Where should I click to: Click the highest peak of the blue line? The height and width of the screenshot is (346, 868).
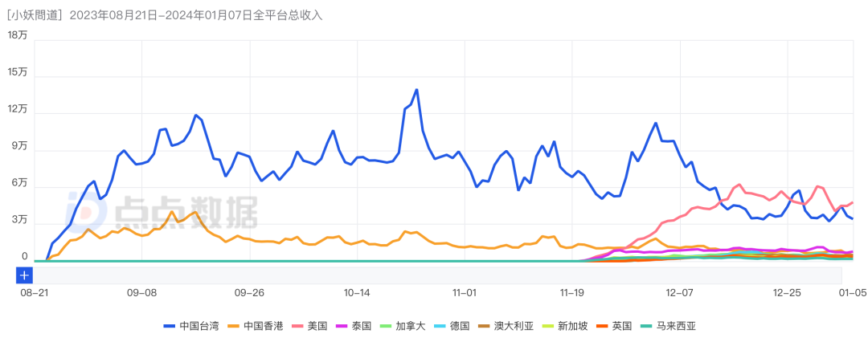click(416, 89)
